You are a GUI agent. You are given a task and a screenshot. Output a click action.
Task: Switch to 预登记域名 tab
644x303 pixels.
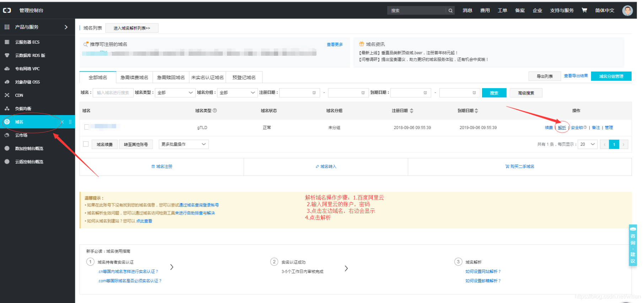[244, 77]
